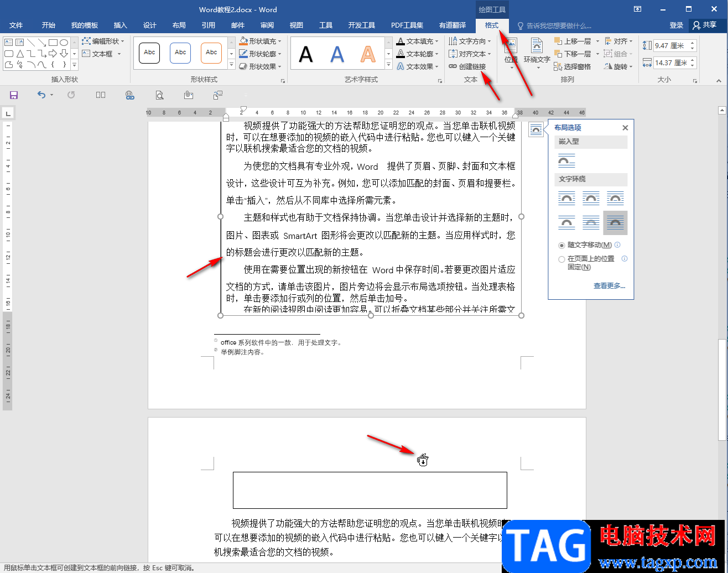Select blue A WordArt style
Screen dimensions: 728x573
pyautogui.click(x=337, y=54)
